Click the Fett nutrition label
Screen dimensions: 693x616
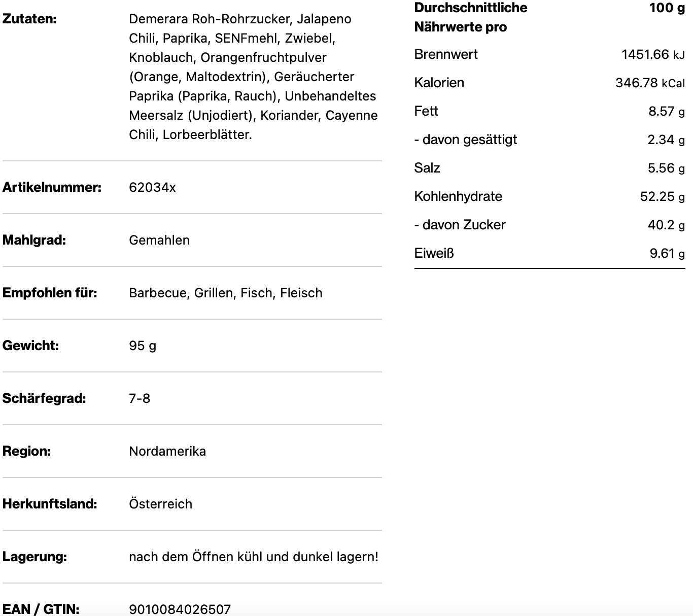point(426,111)
